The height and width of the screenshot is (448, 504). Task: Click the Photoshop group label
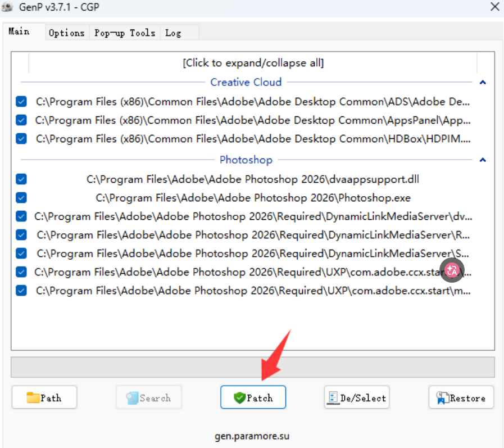click(x=246, y=160)
